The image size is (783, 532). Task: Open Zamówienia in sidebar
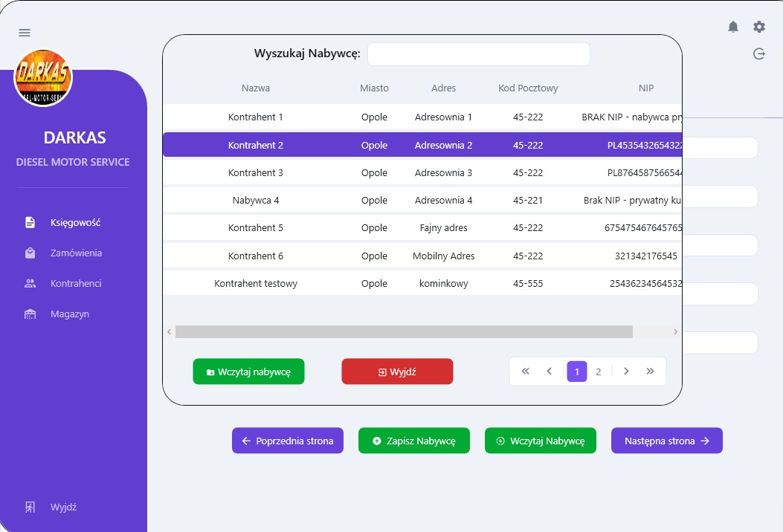tap(76, 253)
